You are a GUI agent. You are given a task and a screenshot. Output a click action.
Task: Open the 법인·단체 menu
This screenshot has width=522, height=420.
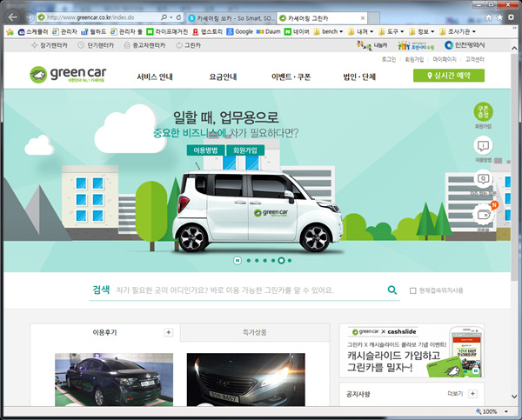(x=359, y=77)
